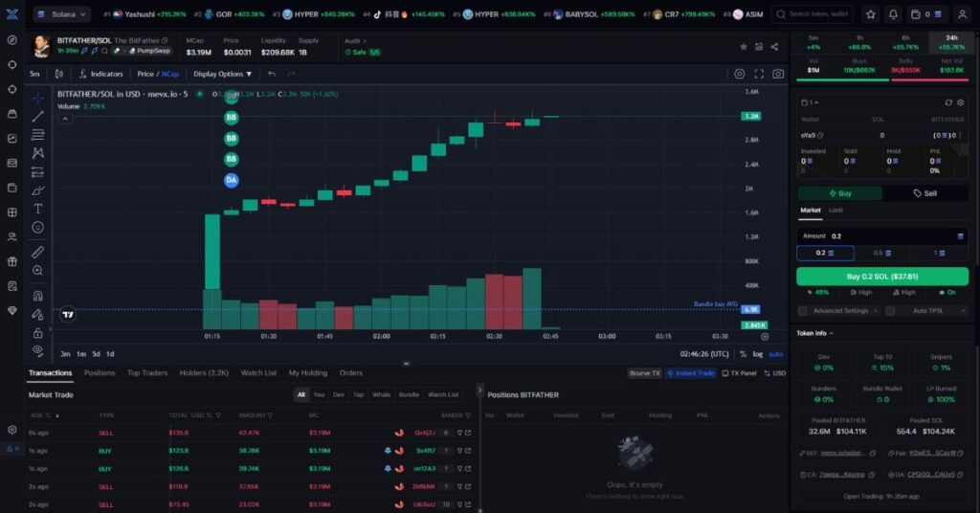Enable the Auto TPSL checkbox

tap(890, 310)
